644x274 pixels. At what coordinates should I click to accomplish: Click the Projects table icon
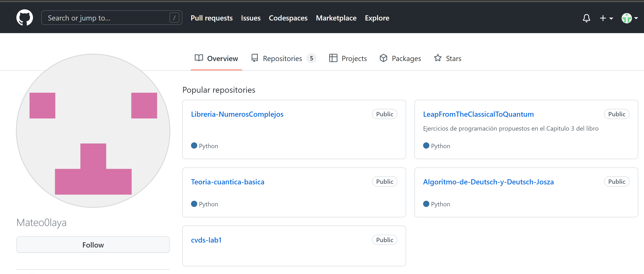(x=333, y=58)
